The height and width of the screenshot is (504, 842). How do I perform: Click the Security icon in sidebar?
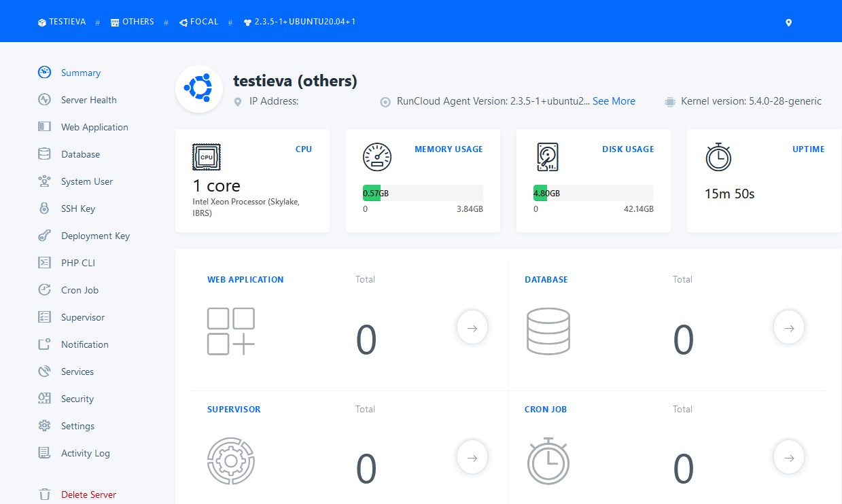44,399
